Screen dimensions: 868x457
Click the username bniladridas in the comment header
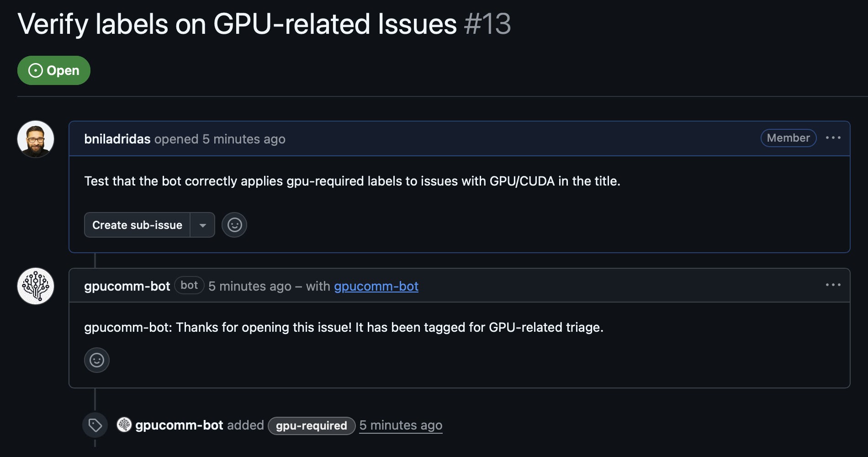pos(117,139)
